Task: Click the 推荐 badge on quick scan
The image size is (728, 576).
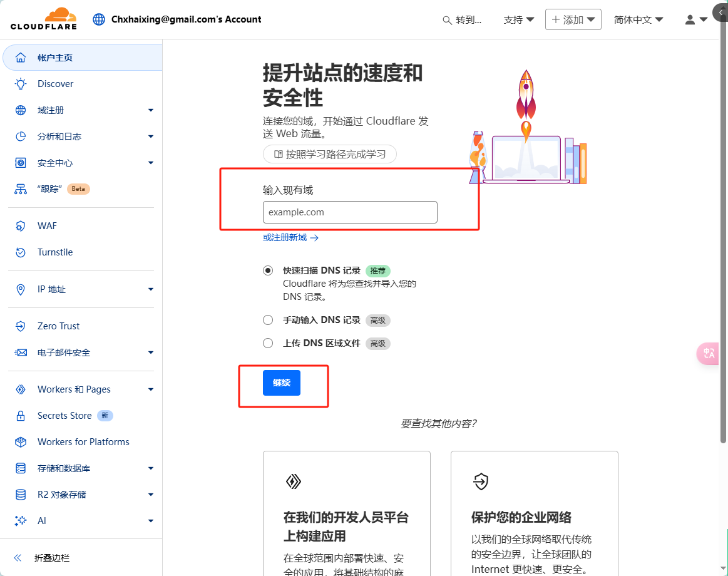Action: 378,271
